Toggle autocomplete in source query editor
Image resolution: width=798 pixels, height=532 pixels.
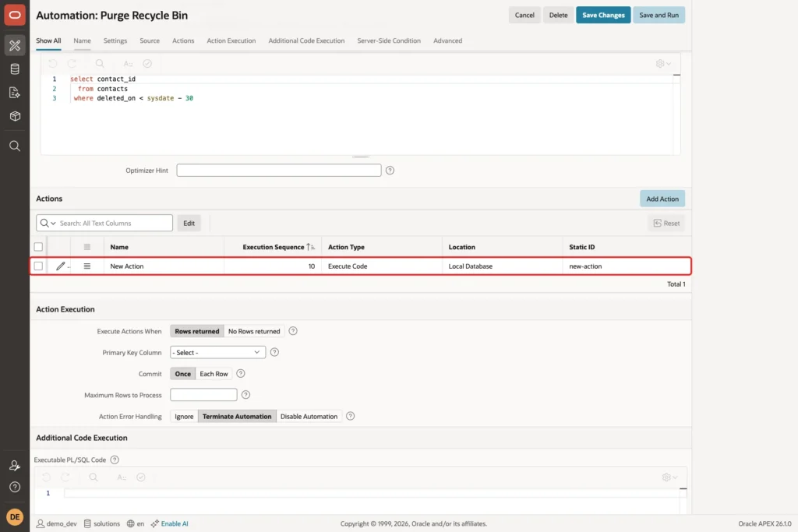tap(129, 64)
